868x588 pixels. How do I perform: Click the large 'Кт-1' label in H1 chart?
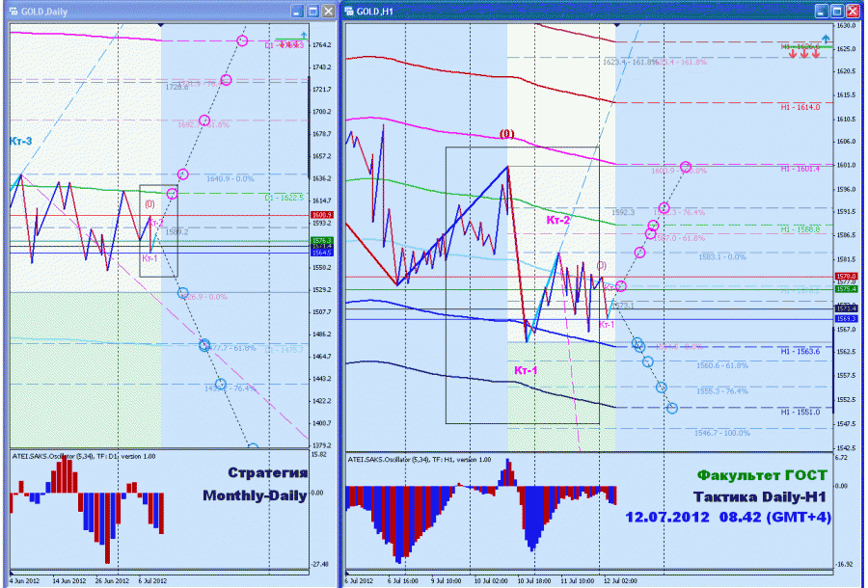click(x=526, y=370)
